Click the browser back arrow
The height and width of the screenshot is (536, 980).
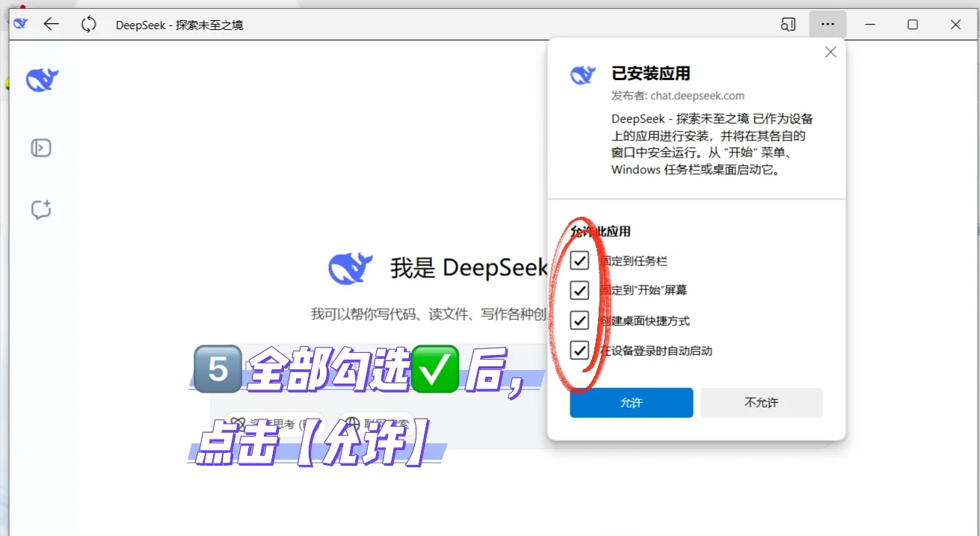[51, 24]
